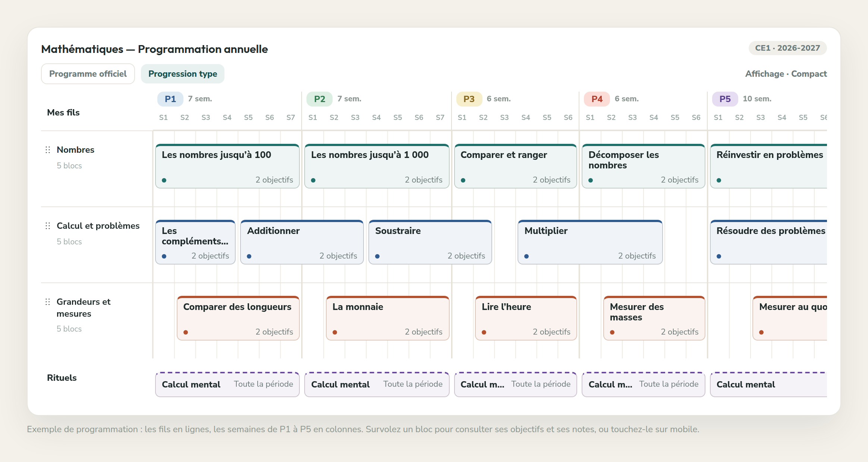Image resolution: width=868 pixels, height=462 pixels.
Task: Click the Grandeurs et mesures row label
Action: (84, 308)
